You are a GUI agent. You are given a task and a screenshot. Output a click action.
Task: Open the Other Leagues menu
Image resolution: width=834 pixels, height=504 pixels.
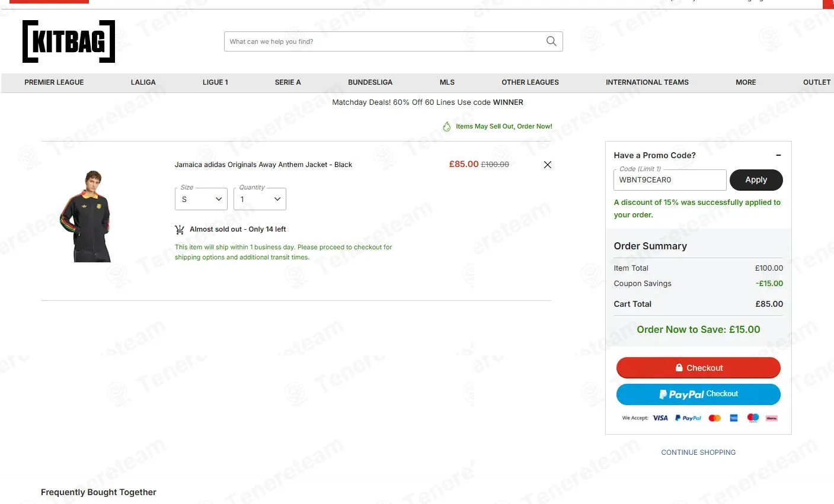point(531,82)
